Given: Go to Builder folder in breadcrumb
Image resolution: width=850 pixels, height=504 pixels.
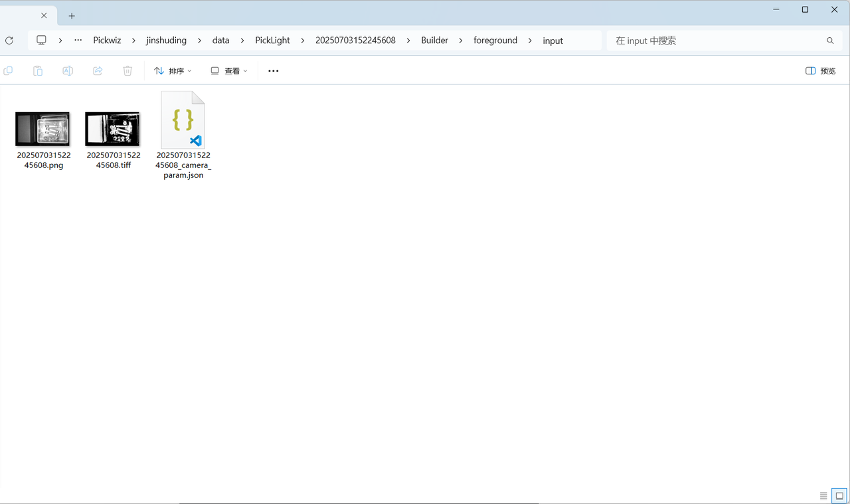Looking at the screenshot, I should 434,41.
